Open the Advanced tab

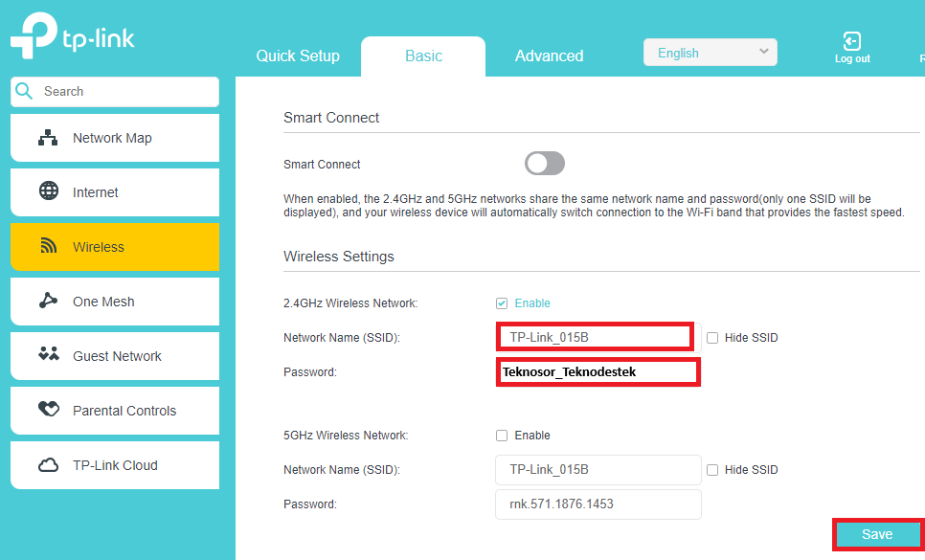[x=549, y=56]
